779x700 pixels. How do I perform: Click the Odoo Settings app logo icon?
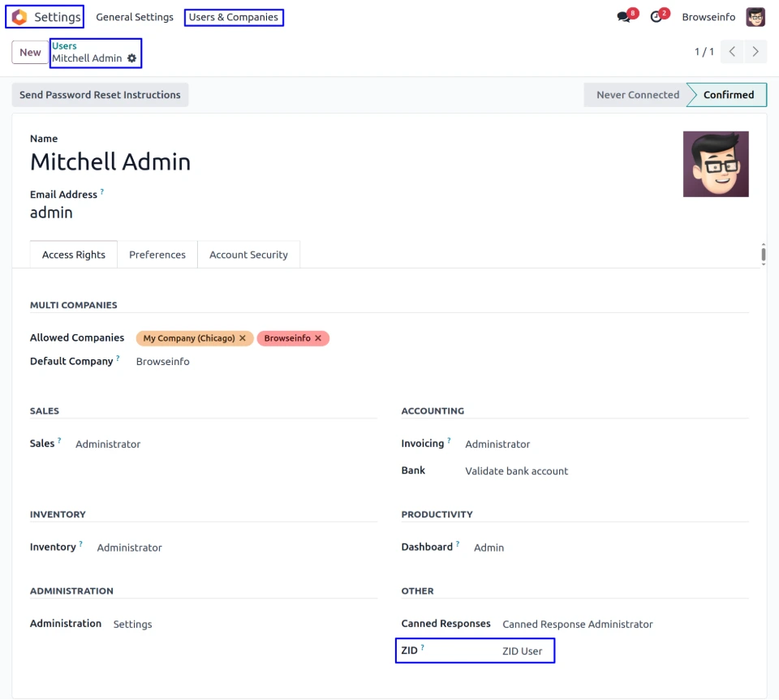point(19,17)
